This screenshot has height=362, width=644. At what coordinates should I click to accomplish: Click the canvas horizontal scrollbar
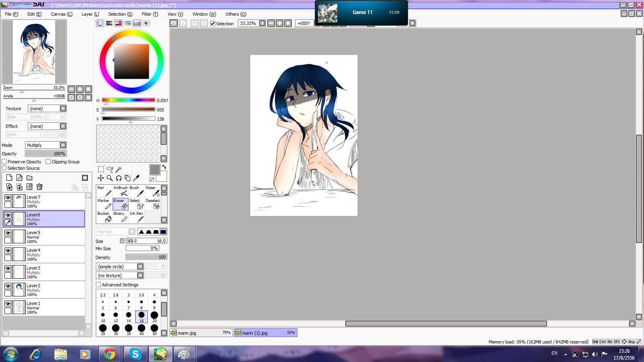tap(446, 323)
